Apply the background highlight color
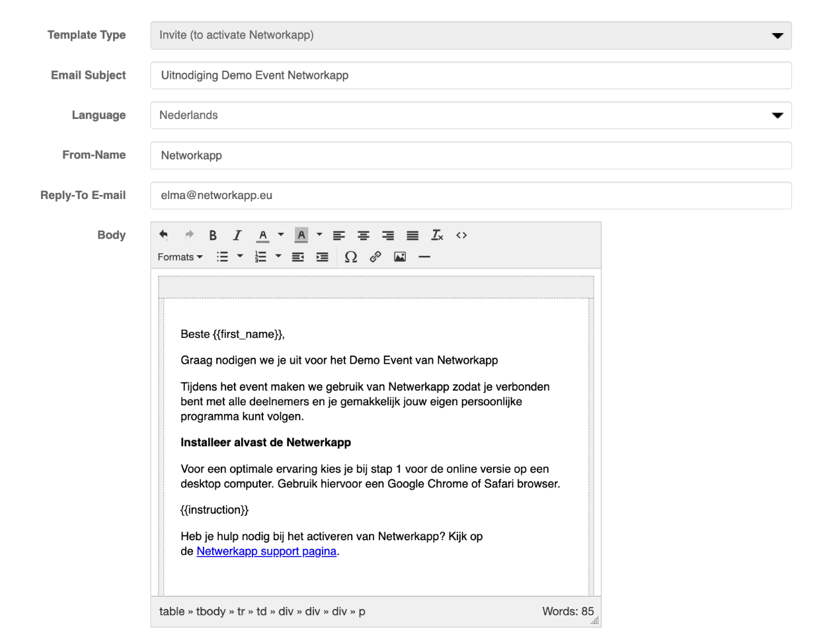The image size is (821, 644). click(301, 235)
